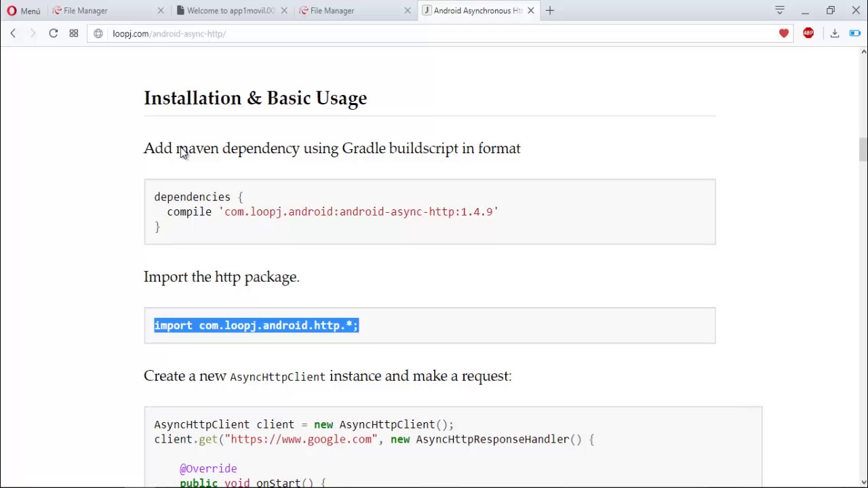Close the Welcome to app1movil tab
Image resolution: width=868 pixels, height=488 pixels.
click(284, 10)
